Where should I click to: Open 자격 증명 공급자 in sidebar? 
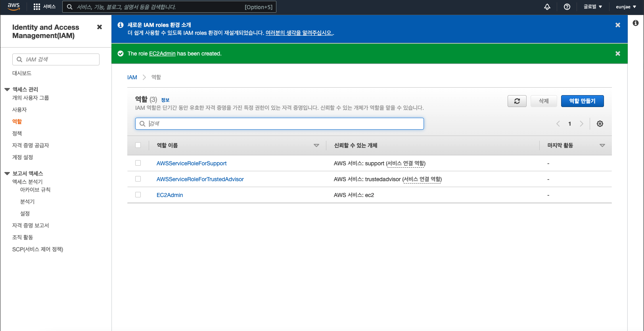(31, 145)
